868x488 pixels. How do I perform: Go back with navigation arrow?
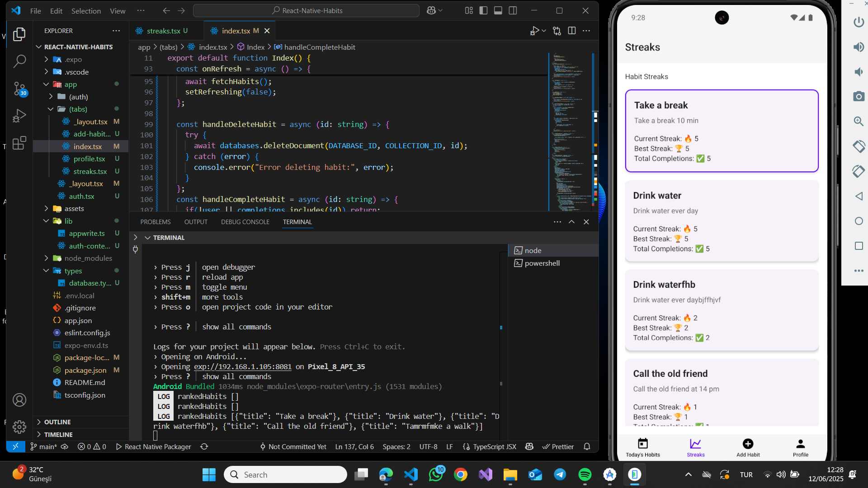(x=166, y=10)
